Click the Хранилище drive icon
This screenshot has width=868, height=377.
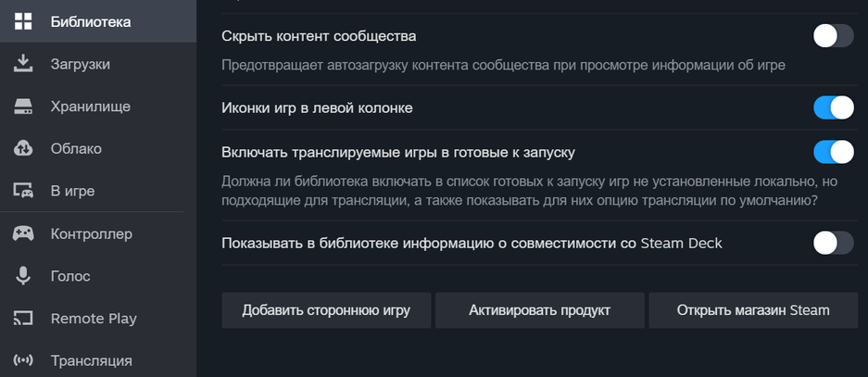[23, 107]
